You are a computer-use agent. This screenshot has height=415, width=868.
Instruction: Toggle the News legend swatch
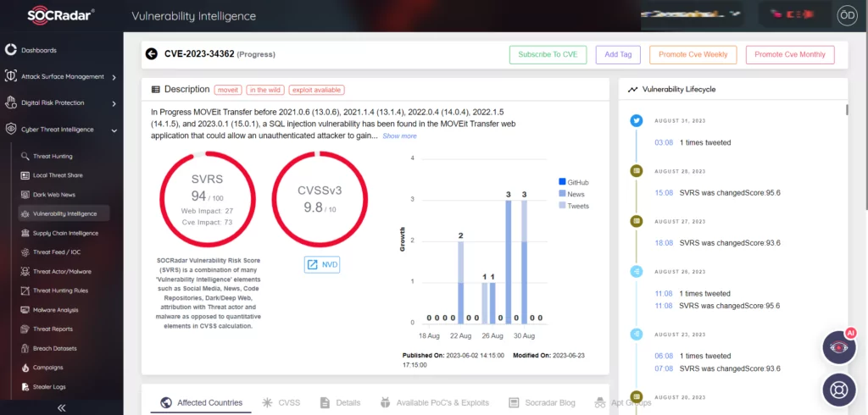pyautogui.click(x=563, y=194)
